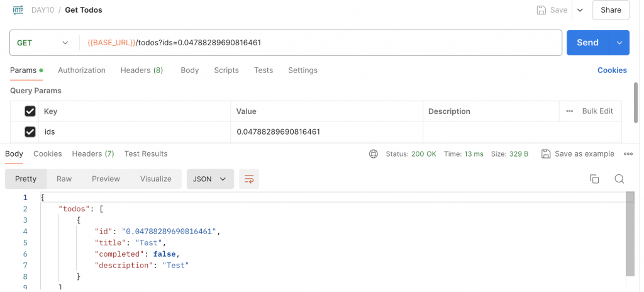This screenshot has width=644, height=292.
Task: Open the Tests tab
Action: click(x=264, y=70)
